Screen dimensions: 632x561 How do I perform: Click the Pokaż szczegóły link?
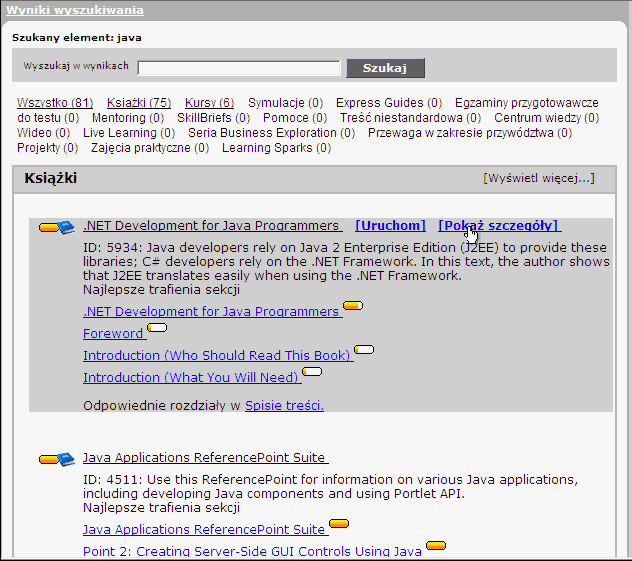pyautogui.click(x=499, y=226)
